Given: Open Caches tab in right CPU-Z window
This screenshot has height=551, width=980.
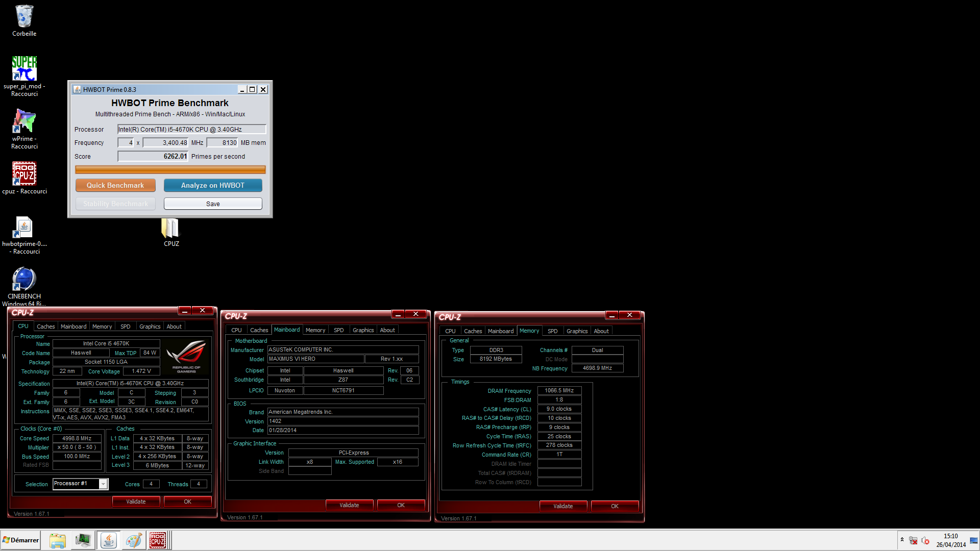Looking at the screenshot, I should click(x=473, y=331).
